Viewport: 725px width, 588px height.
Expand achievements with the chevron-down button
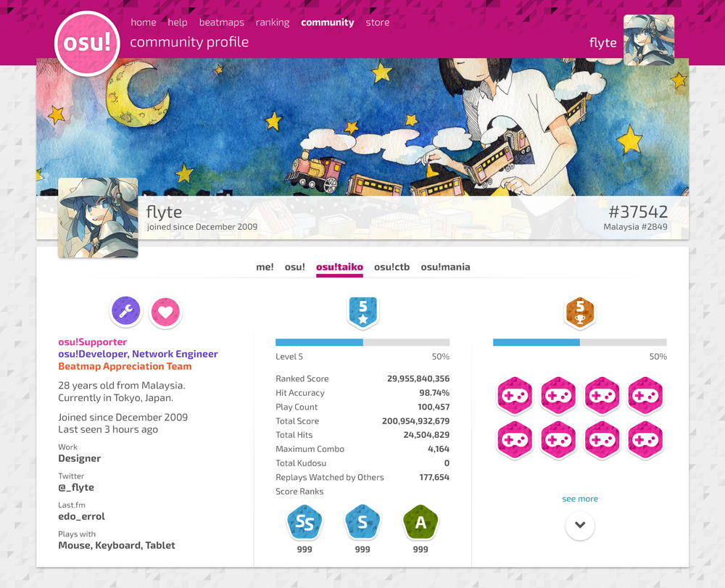(580, 525)
